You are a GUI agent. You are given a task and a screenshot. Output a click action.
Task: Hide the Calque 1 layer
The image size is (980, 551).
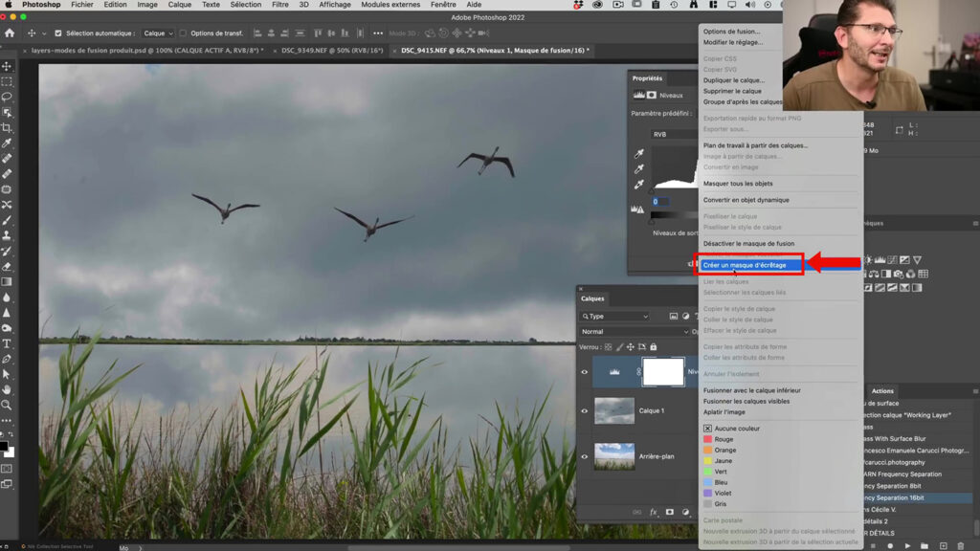pyautogui.click(x=584, y=410)
